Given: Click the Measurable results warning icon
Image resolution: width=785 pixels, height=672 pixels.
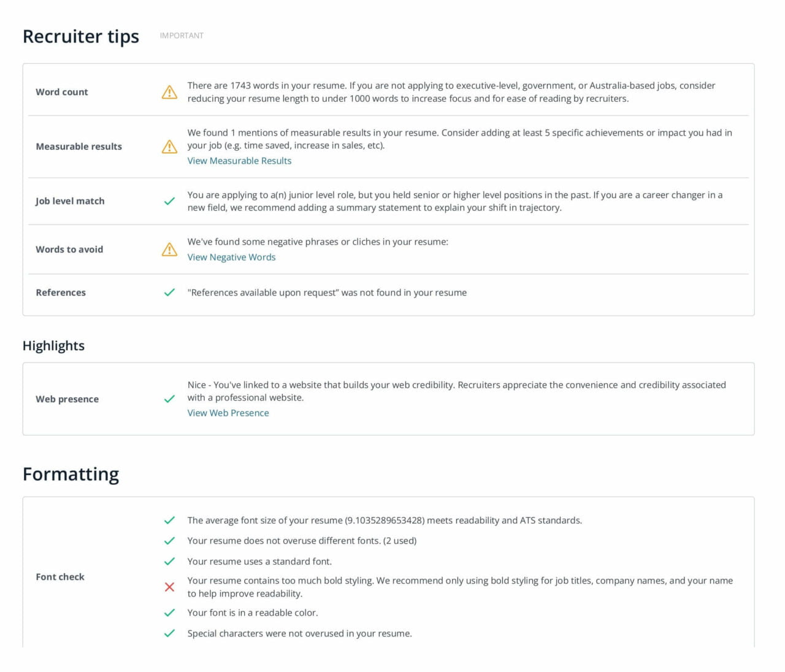Looking at the screenshot, I should (x=169, y=147).
